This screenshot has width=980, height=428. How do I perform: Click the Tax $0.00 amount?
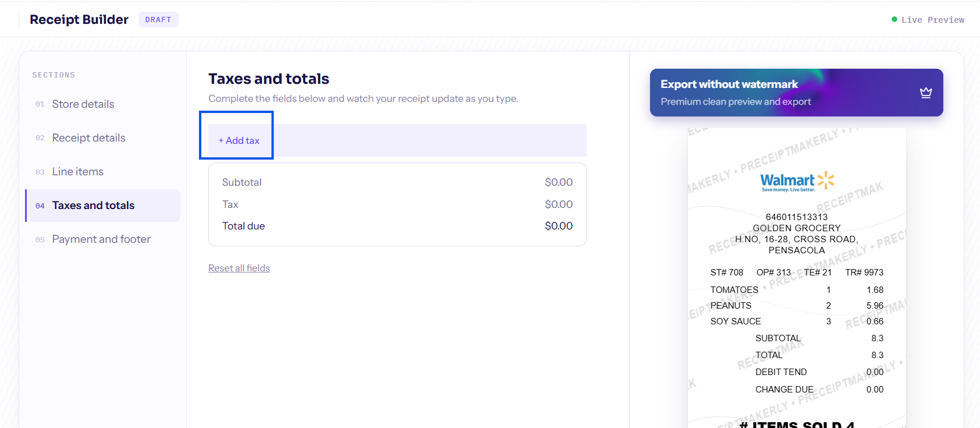559,204
